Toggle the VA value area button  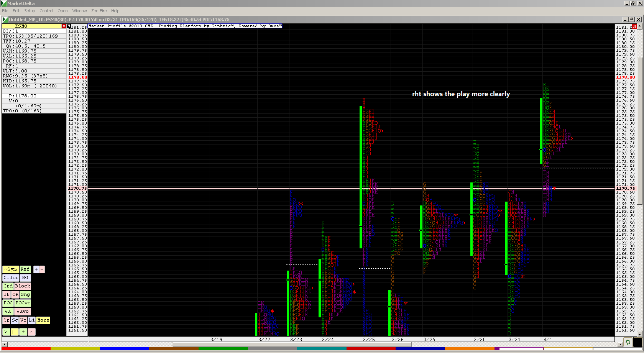tap(8, 312)
